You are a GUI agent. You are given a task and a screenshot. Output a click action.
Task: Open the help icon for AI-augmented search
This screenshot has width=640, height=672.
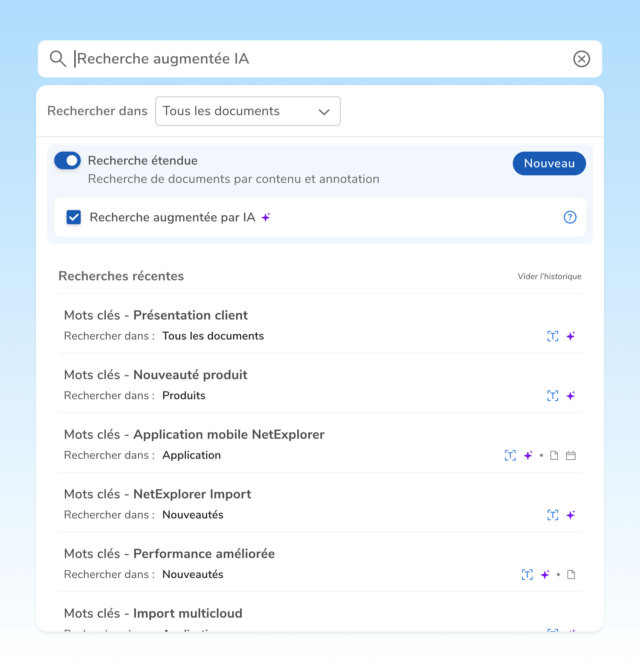570,217
